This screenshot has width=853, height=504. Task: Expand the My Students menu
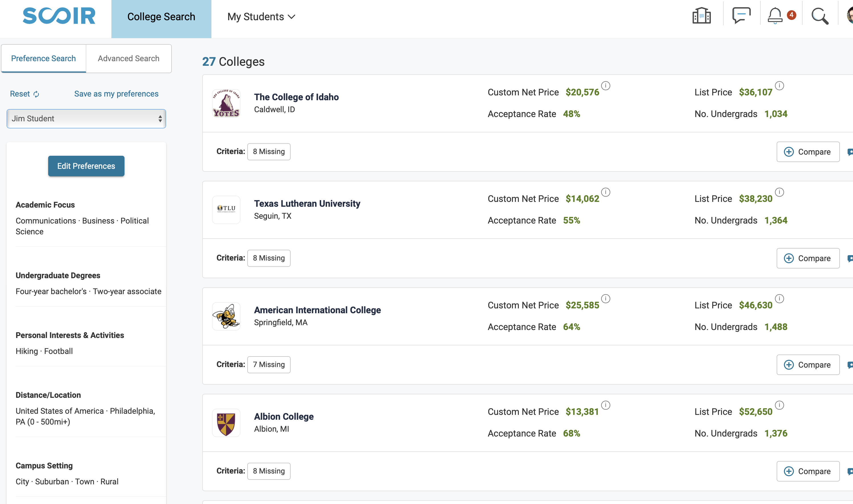[261, 17]
